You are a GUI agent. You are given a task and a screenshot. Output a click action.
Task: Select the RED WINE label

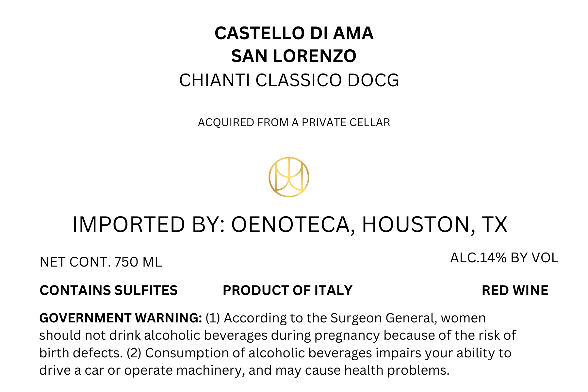(x=515, y=290)
